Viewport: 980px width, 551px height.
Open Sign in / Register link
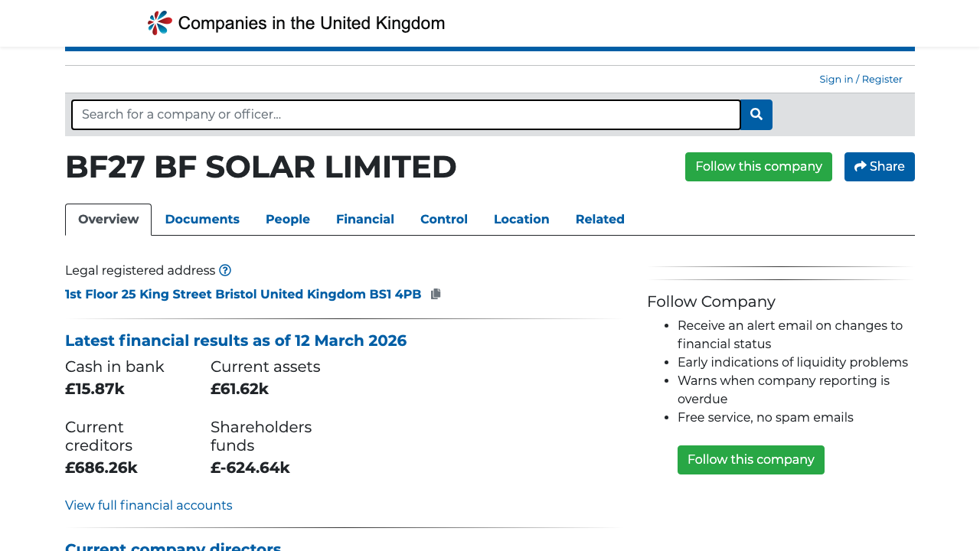tap(861, 80)
